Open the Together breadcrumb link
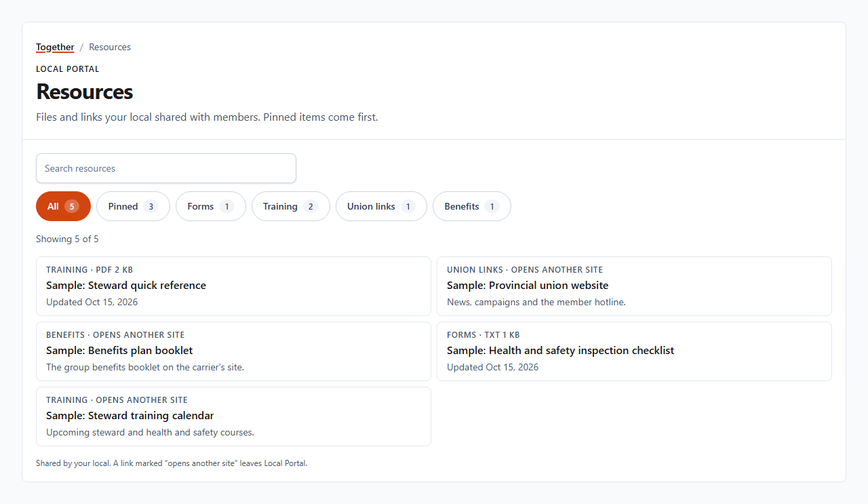This screenshot has height=504, width=868. tap(55, 47)
